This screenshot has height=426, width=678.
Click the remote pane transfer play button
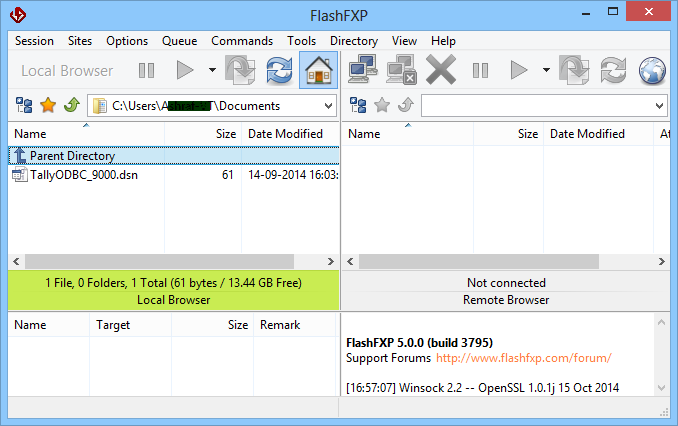[519, 70]
